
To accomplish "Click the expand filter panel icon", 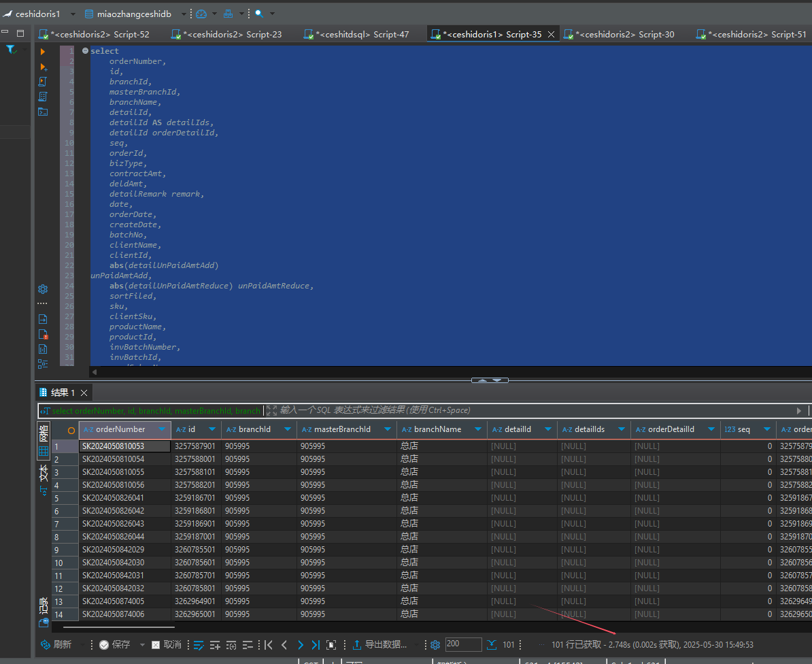I will tap(271, 411).
